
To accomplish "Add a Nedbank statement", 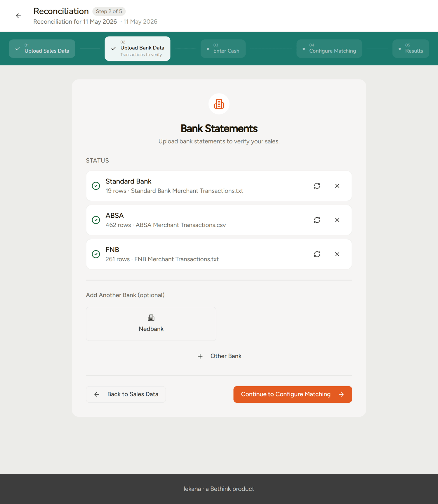I will [151, 324].
